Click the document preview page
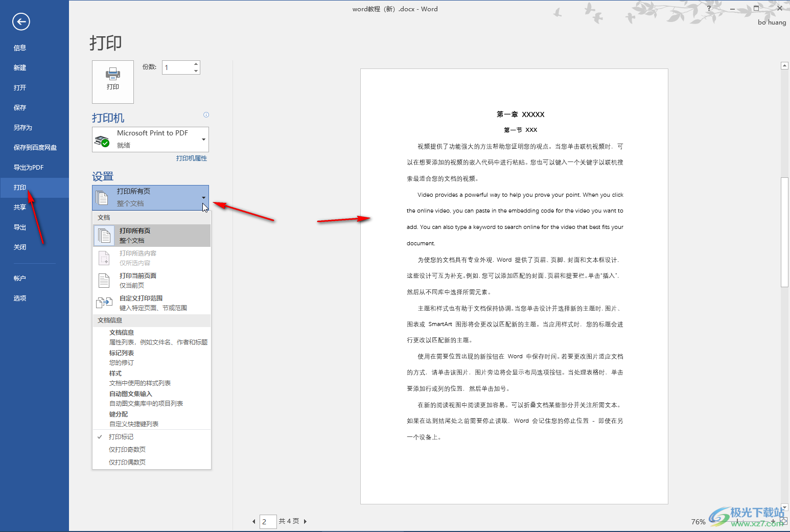The height and width of the screenshot is (532, 790). [x=514, y=286]
